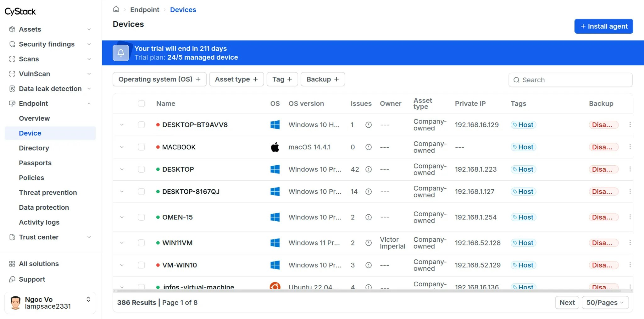
Task: Click the Data leak detection icon
Action: point(12,89)
